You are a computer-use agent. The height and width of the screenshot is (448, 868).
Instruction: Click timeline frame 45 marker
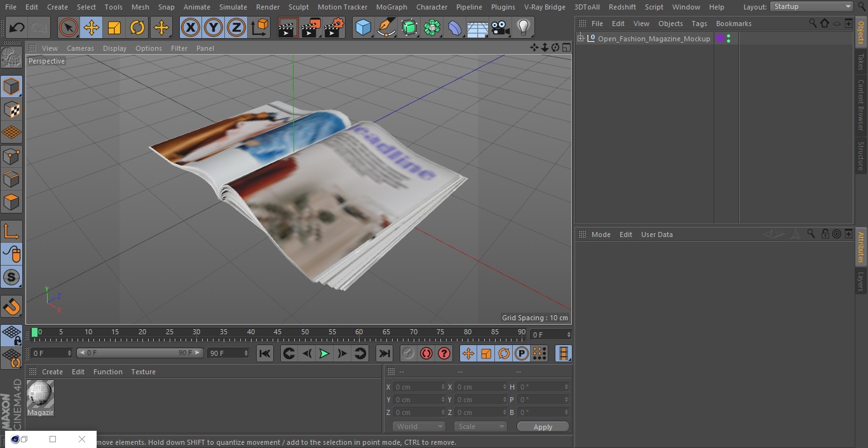[278, 333]
